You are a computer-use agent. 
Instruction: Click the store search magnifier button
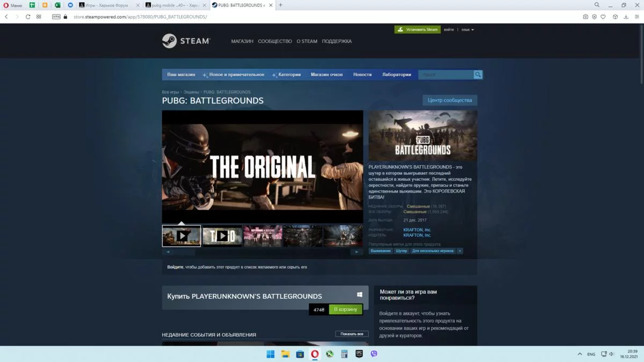(478, 75)
